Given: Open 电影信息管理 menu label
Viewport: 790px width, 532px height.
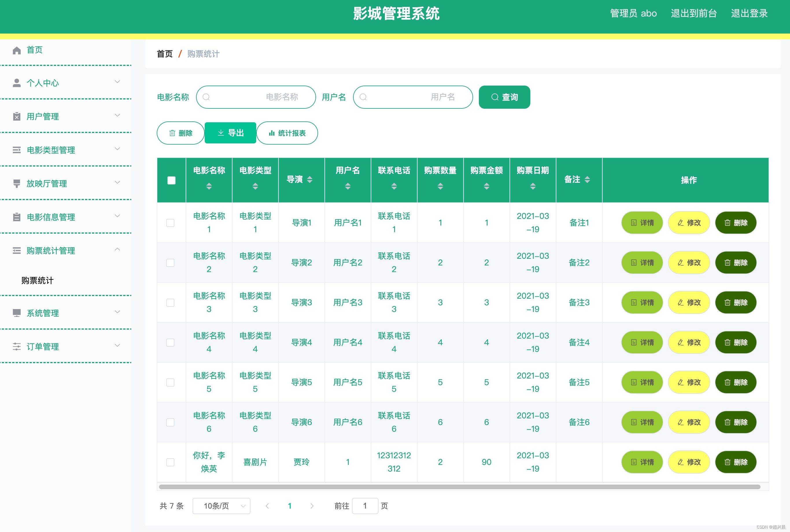Looking at the screenshot, I should tap(51, 217).
